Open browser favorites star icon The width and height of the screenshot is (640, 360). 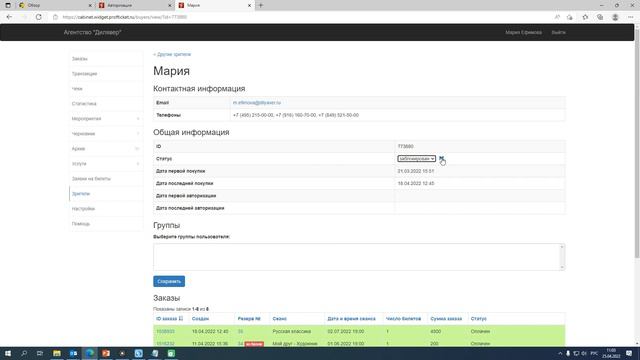585,17
